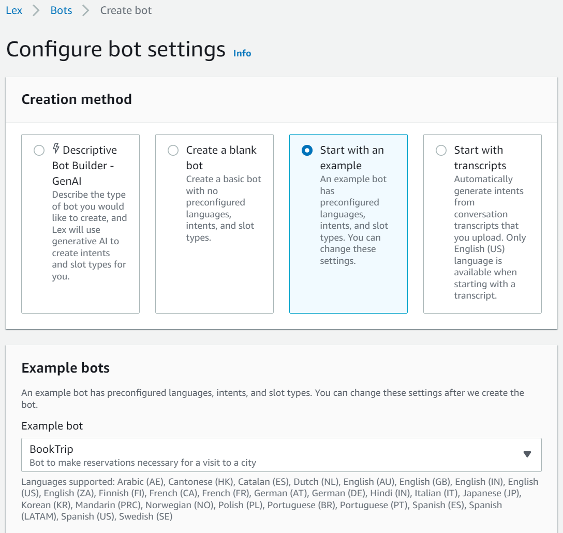Choose the Create a blank bot option
This screenshot has width=563, height=533.
point(173,150)
